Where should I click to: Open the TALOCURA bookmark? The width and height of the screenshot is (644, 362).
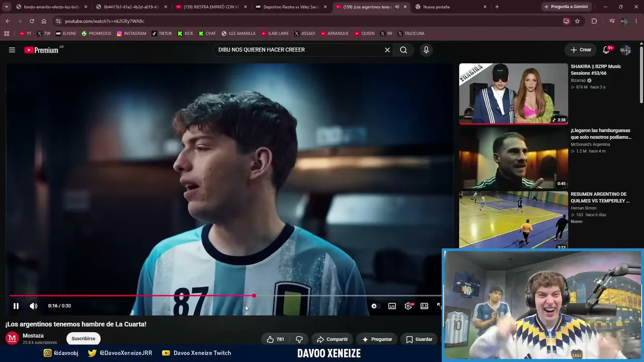click(x=411, y=34)
